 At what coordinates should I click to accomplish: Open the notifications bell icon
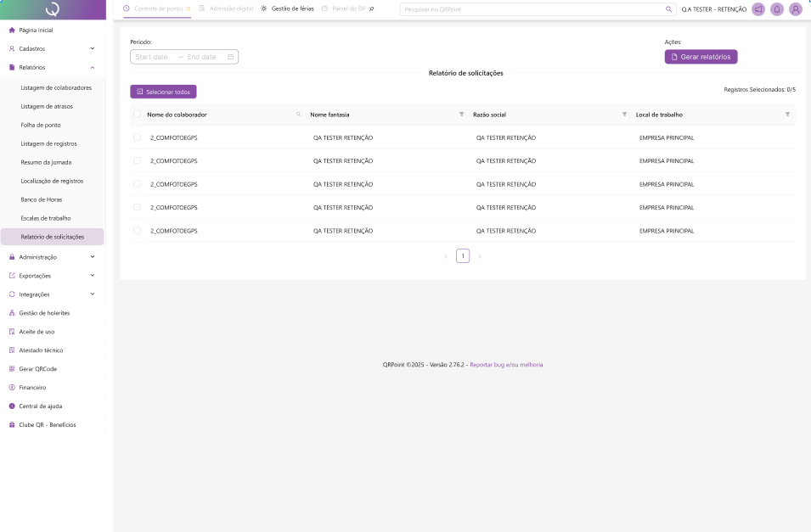pyautogui.click(x=776, y=9)
